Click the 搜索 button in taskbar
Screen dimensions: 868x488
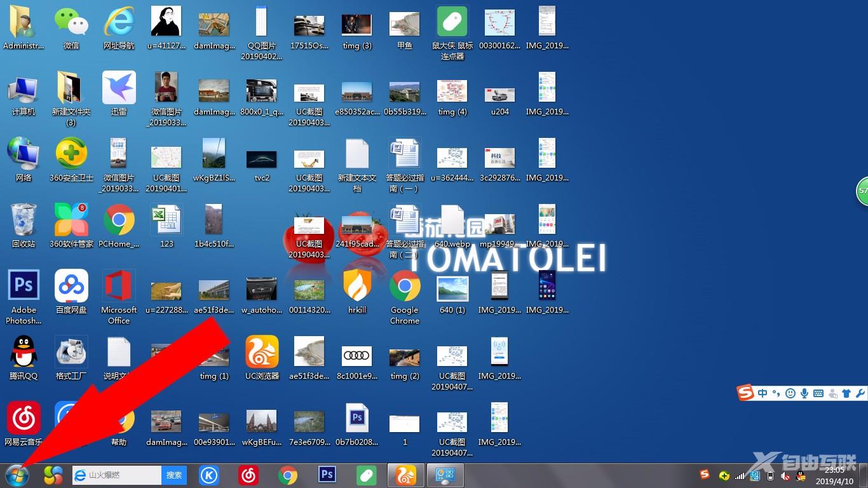coord(174,475)
